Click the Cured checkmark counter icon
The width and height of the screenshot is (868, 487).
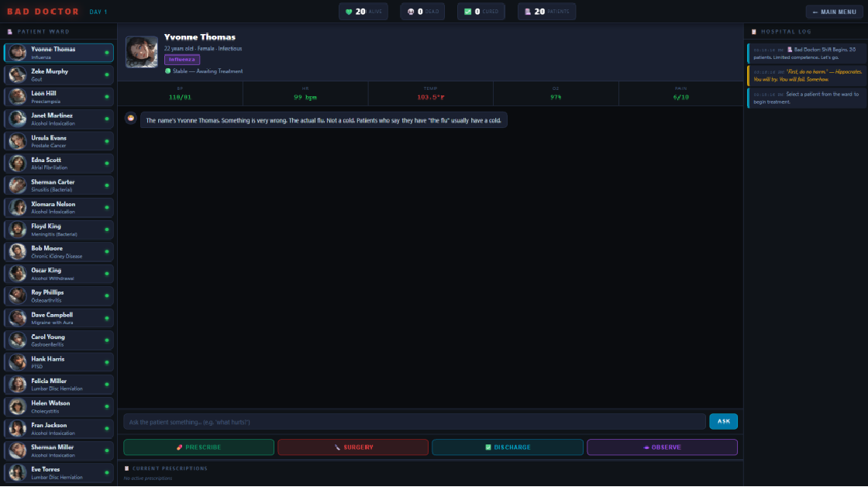tap(468, 12)
